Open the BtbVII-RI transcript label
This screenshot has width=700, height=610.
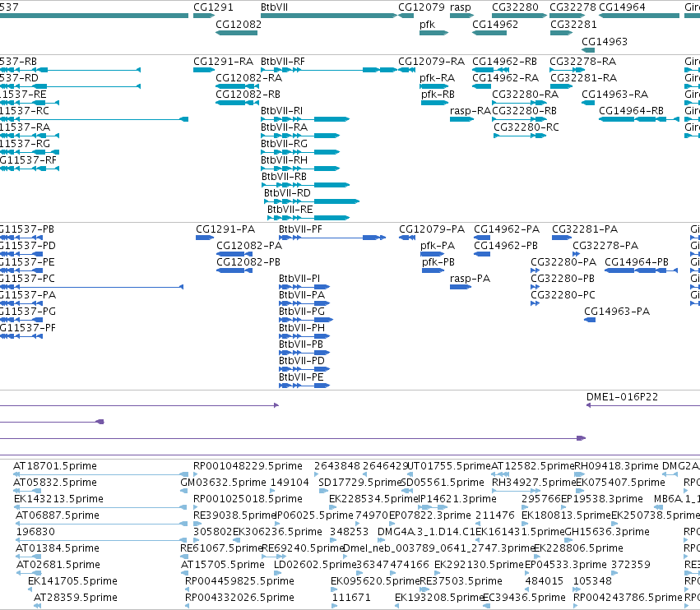281,111
